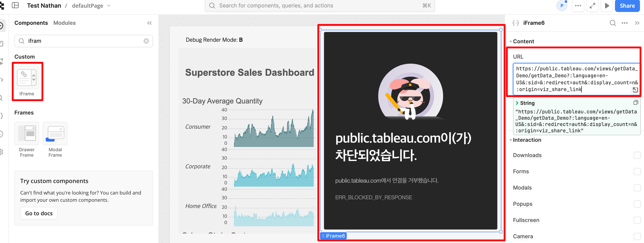Click the user avatar P

click(x=562, y=6)
